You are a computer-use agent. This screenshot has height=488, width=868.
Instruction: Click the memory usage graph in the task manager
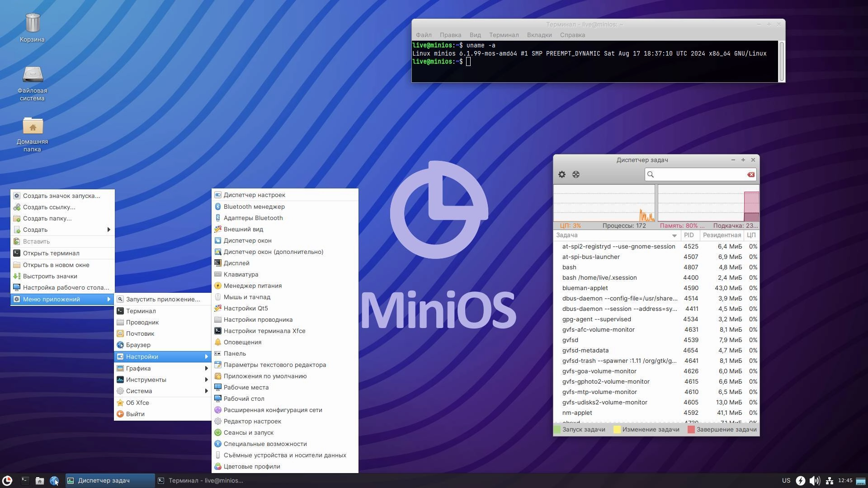(708, 203)
